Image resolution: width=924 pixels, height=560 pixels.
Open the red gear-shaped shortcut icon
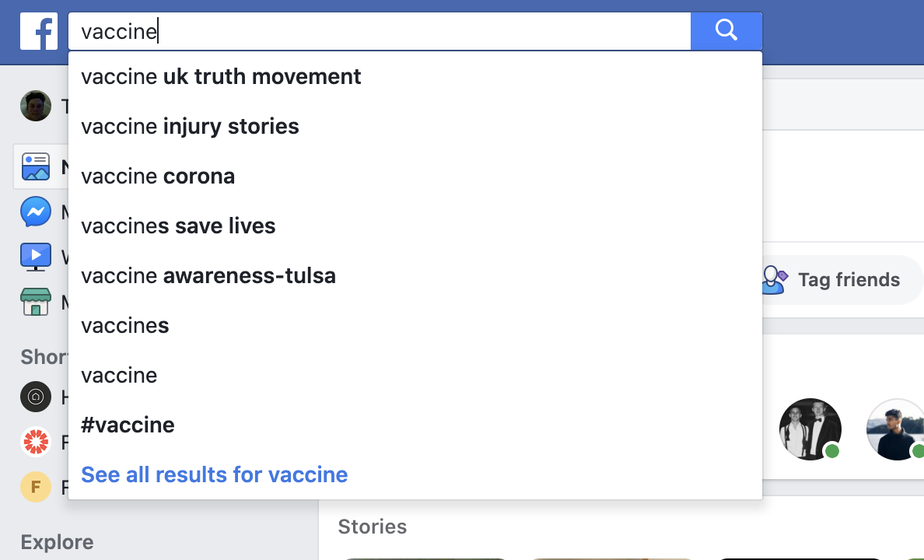click(36, 443)
